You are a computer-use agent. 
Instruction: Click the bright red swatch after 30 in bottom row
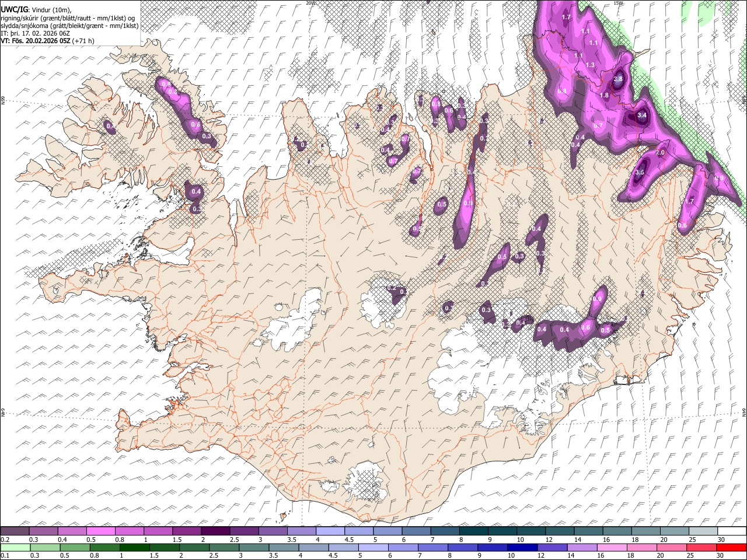[x=731, y=547]
